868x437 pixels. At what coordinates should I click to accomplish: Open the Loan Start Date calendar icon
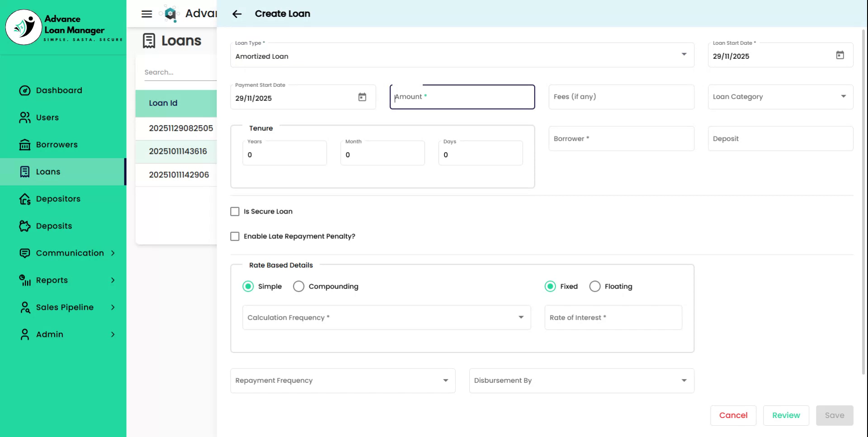[x=840, y=55]
